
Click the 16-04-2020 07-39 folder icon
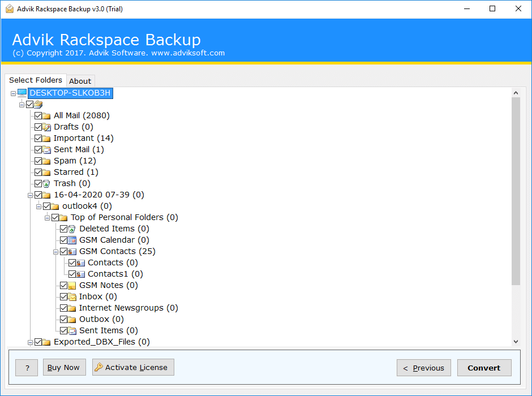pos(46,195)
